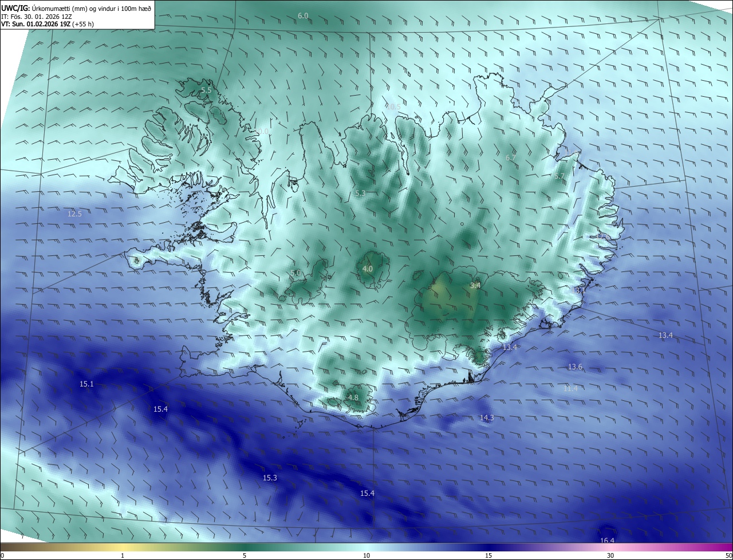The height and width of the screenshot is (560, 733).
Task: Click the 10 tick on the colour scale
Action: click(x=366, y=555)
